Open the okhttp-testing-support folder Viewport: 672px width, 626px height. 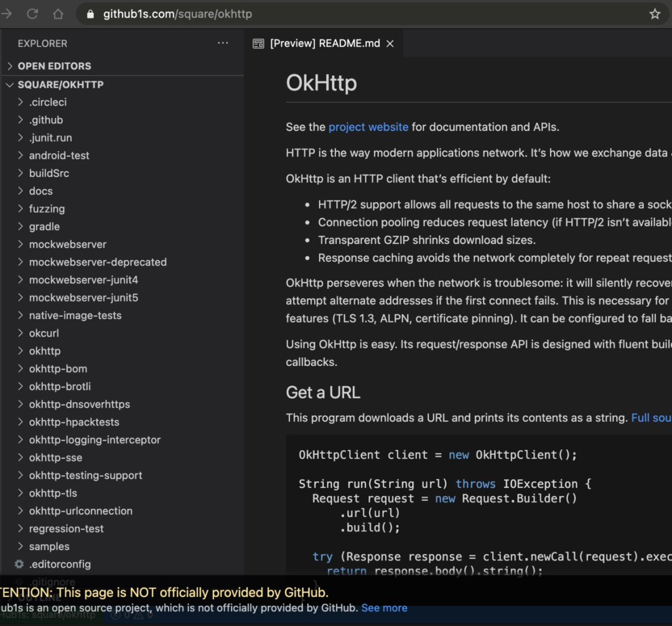click(122, 475)
